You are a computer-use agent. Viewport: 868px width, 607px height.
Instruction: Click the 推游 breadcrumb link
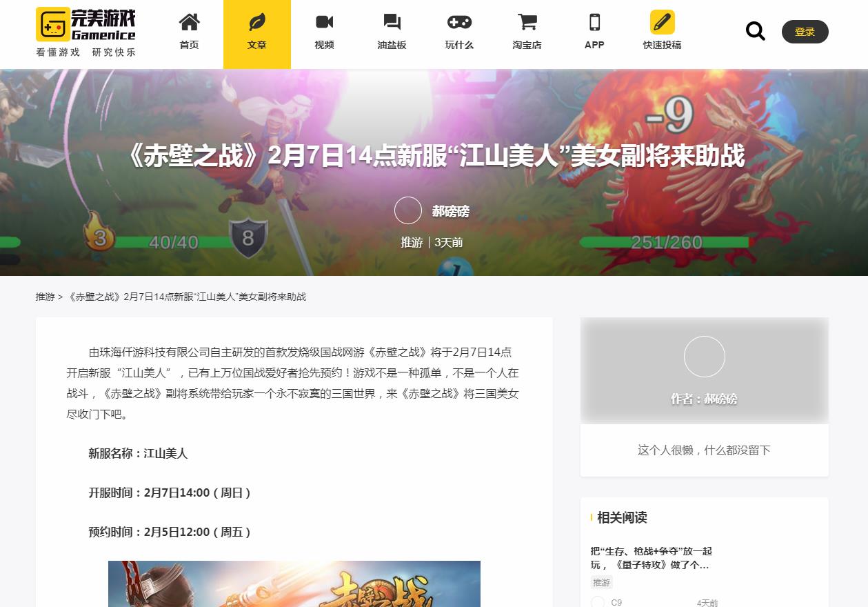click(46, 297)
